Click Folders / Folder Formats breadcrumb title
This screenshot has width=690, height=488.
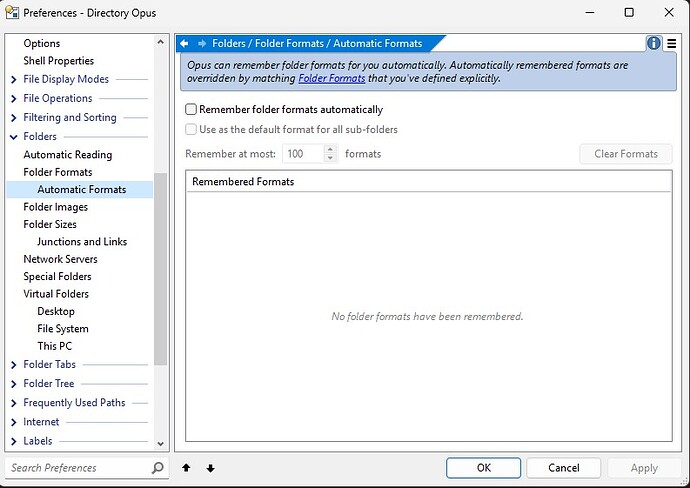point(317,44)
